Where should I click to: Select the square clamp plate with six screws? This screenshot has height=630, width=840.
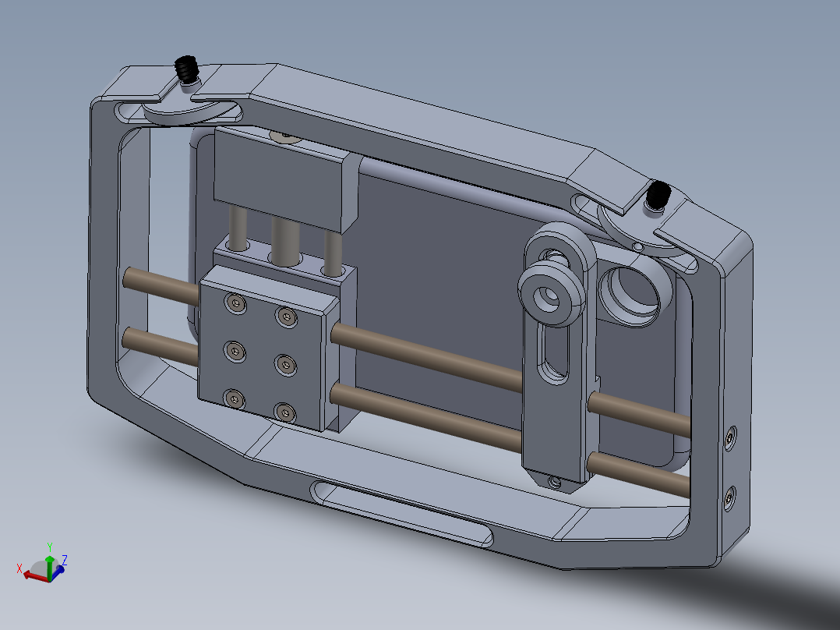(268, 349)
